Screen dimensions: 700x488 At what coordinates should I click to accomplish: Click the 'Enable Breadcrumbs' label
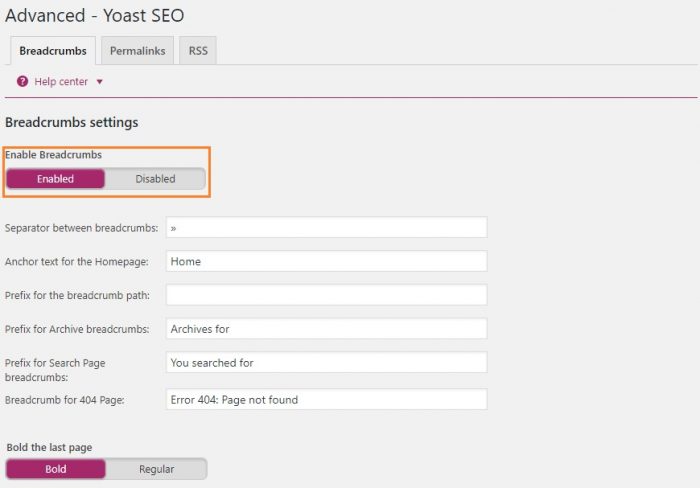(54, 155)
